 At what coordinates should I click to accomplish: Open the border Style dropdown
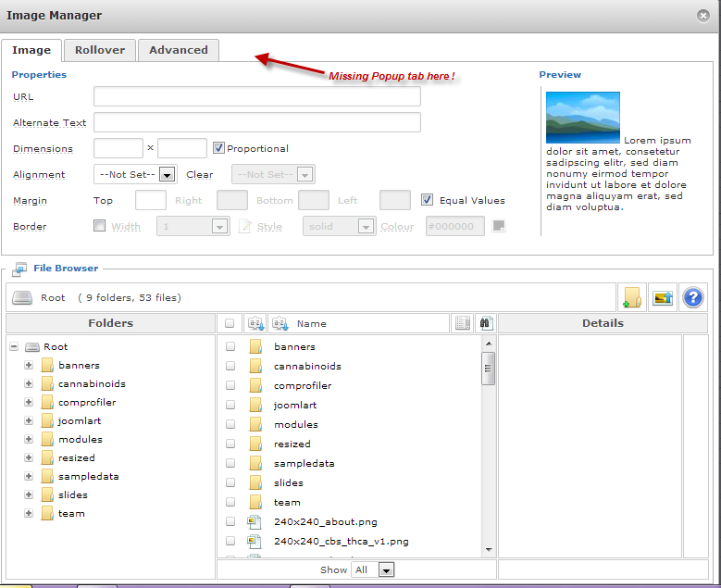(x=340, y=226)
